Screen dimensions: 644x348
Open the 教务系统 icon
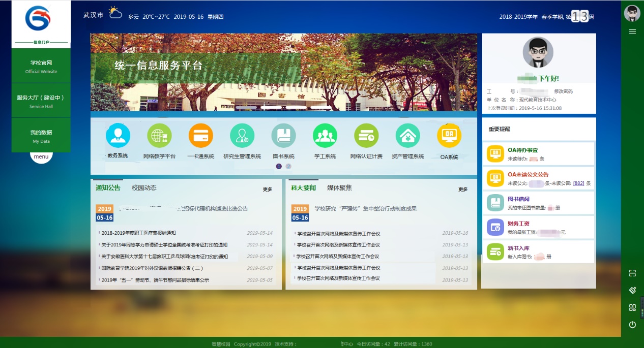[x=118, y=136]
